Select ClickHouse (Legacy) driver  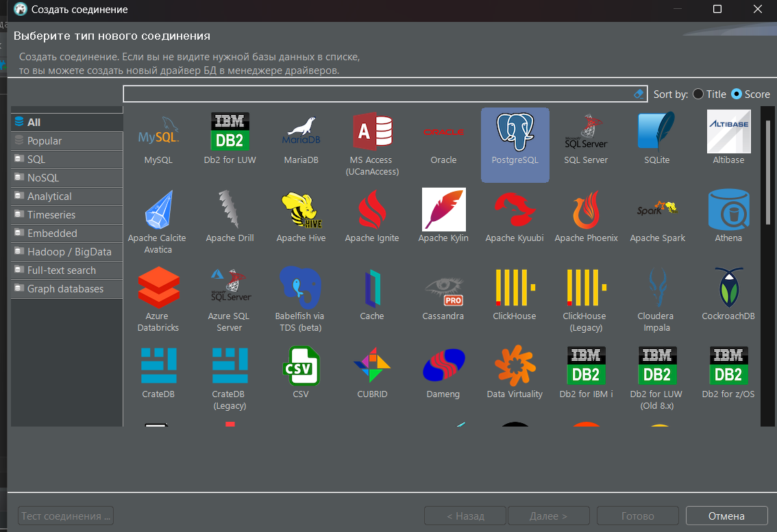[x=587, y=299]
